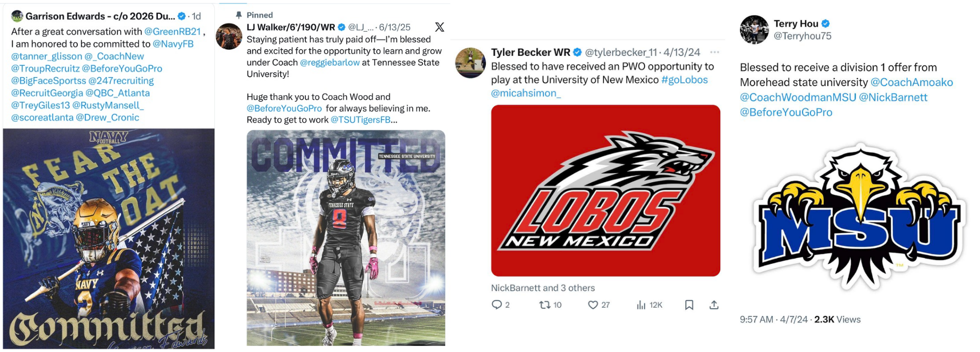Click the retweet icon on Tyler Becker's tweet
980x352 pixels.
(x=544, y=304)
